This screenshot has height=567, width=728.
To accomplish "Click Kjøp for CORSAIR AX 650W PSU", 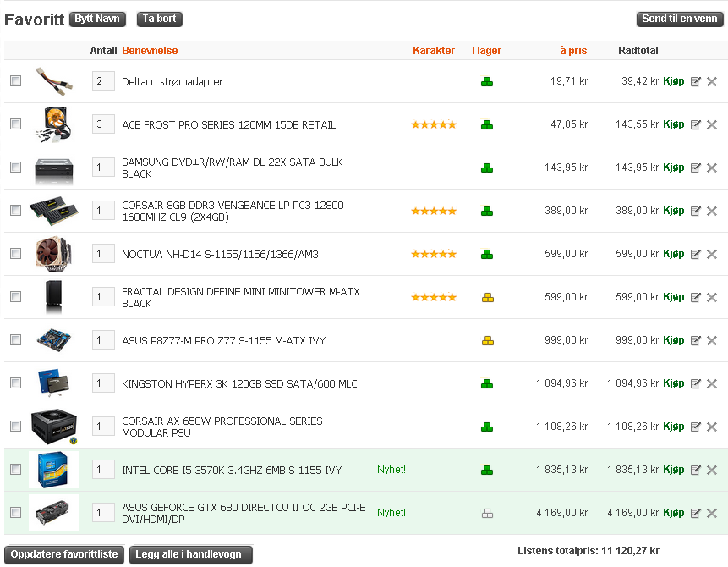I will point(674,427).
